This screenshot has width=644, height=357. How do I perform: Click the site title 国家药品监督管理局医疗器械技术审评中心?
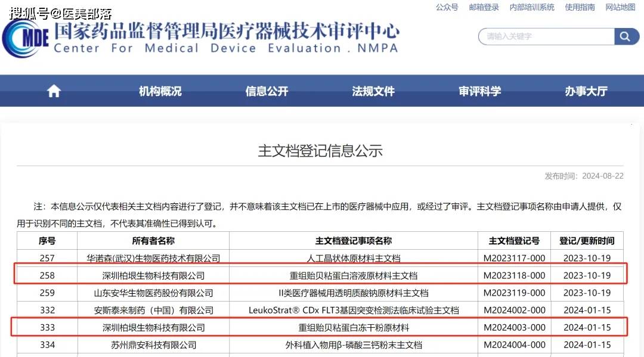click(227, 31)
